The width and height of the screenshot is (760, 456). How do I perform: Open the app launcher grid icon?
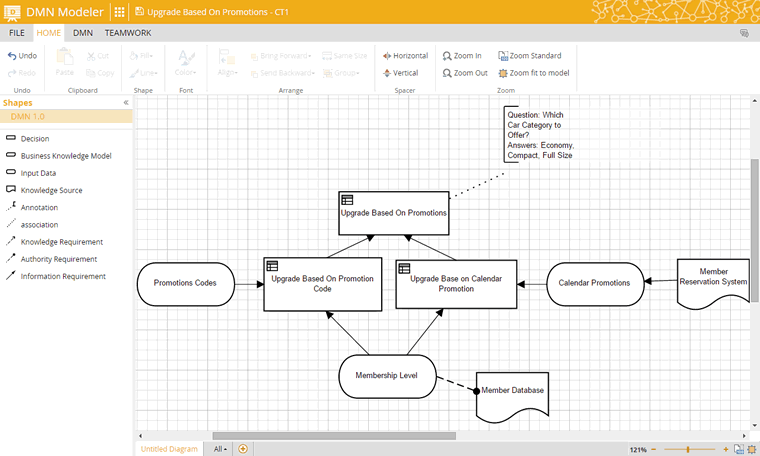click(x=119, y=12)
